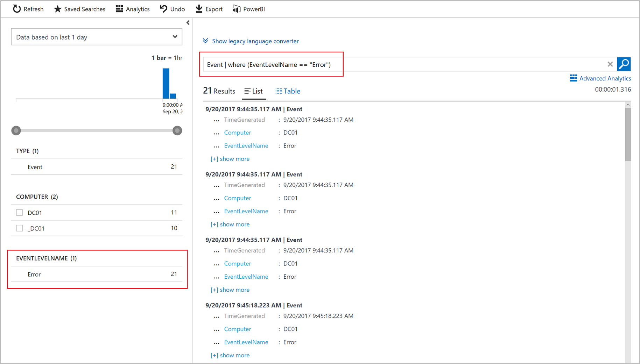640x364 pixels.
Task: Open Saved Searches star icon
Action: (x=58, y=9)
